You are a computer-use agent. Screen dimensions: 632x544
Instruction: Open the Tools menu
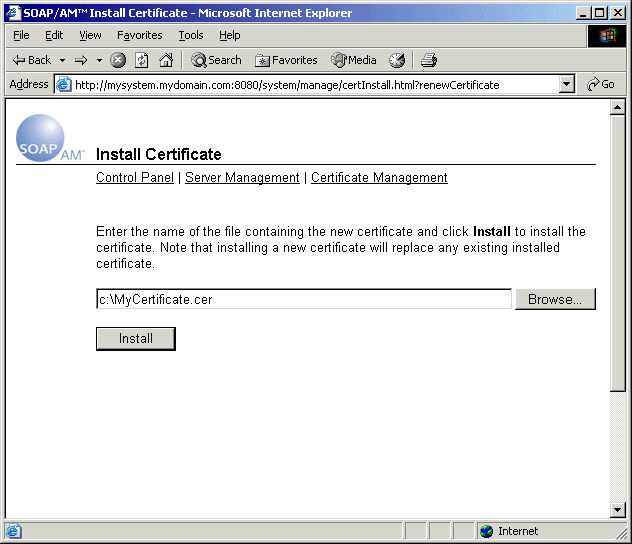(x=190, y=35)
